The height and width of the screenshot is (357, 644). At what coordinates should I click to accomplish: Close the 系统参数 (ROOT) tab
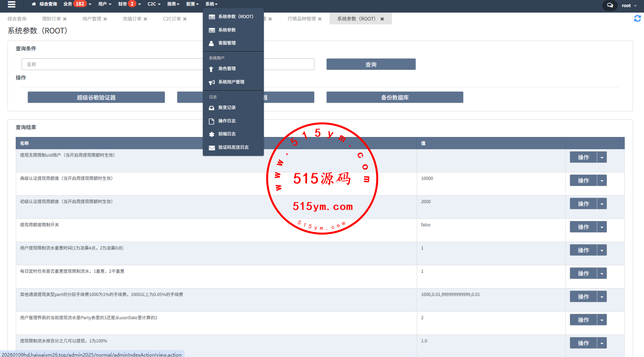(x=382, y=19)
